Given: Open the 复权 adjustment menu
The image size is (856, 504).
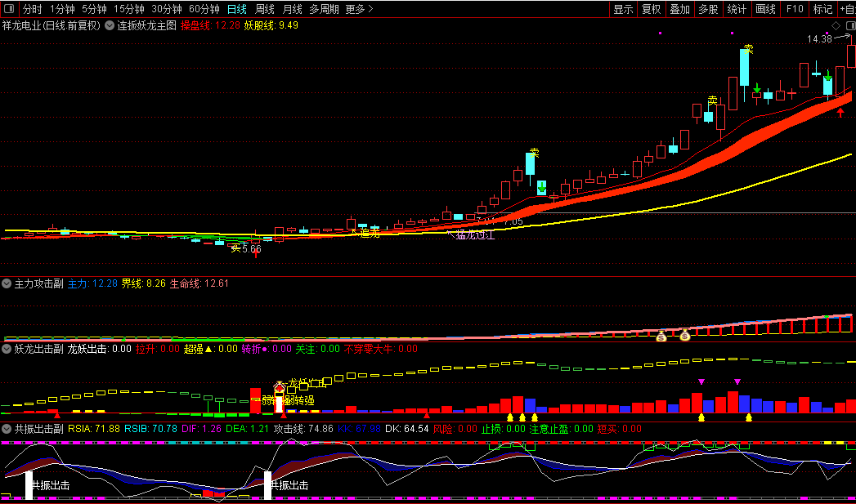Looking at the screenshot, I should pos(652,9).
